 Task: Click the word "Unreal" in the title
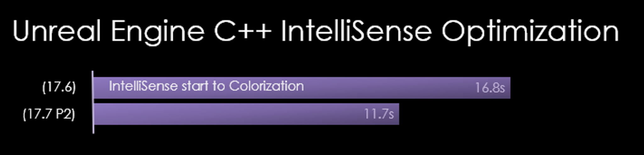point(57,31)
